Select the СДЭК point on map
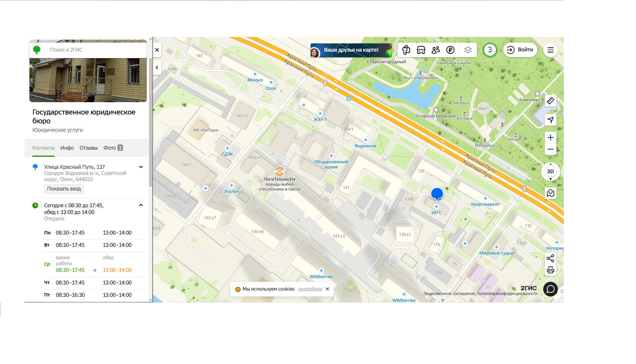The image size is (636, 364). point(227,154)
